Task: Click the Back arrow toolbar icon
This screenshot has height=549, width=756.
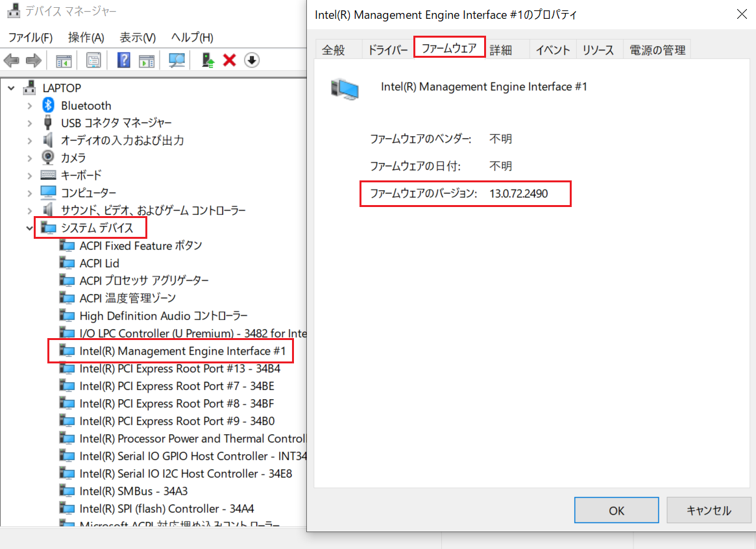Action: (x=12, y=61)
